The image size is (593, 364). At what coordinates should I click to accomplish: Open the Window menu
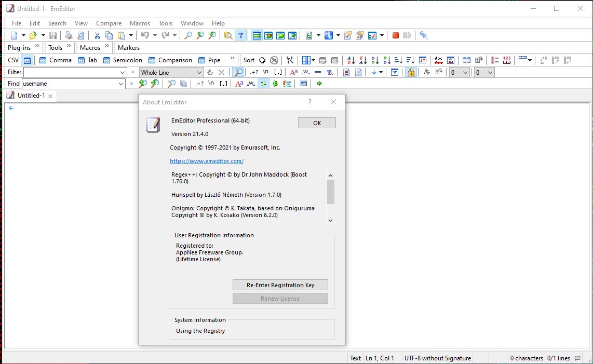point(192,23)
